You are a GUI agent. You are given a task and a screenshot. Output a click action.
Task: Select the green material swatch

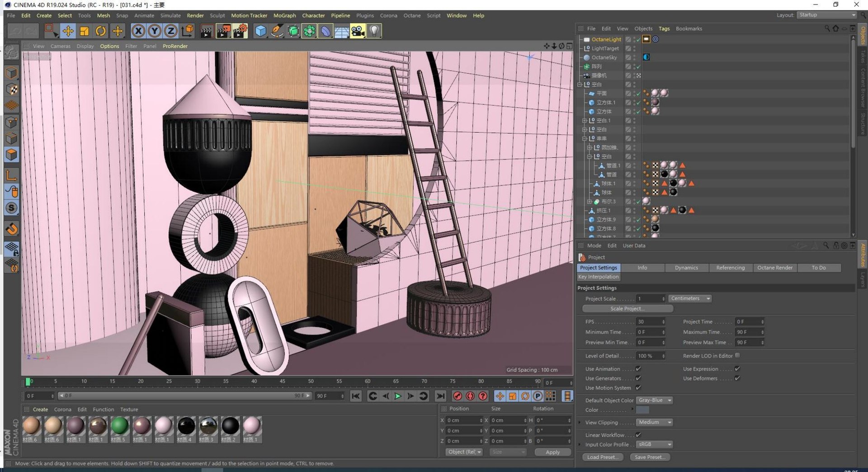click(119, 426)
